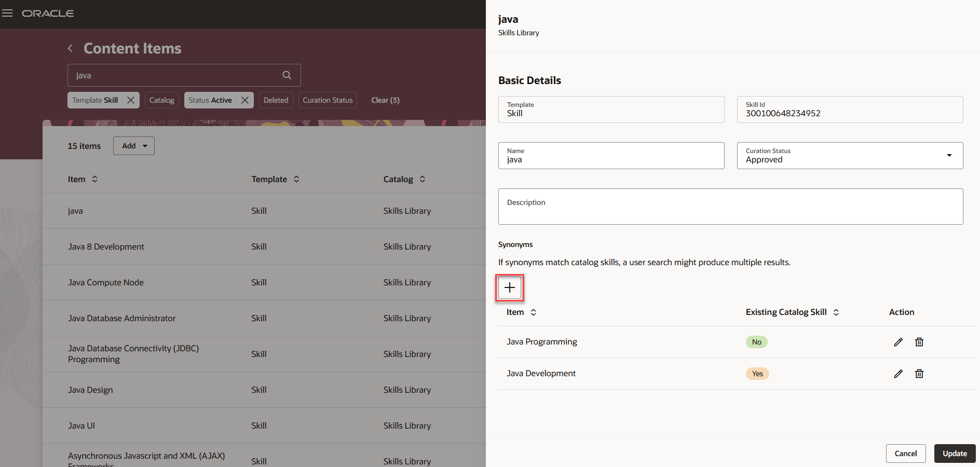Open the Curation Status filter chip

click(328, 100)
